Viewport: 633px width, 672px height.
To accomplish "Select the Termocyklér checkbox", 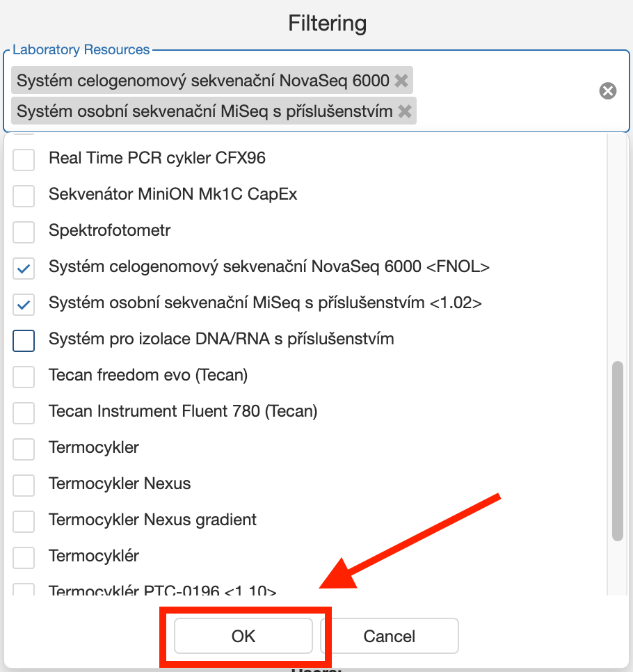I will coord(24,557).
